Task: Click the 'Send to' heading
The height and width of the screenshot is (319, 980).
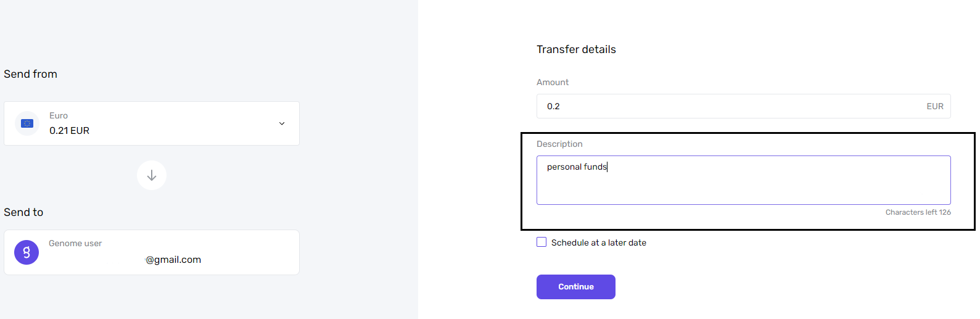Action: 23,212
